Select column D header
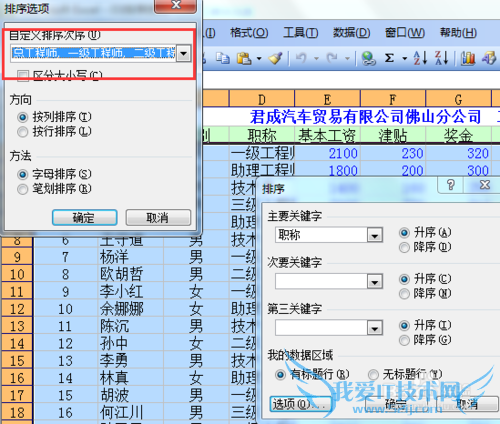 262,99
